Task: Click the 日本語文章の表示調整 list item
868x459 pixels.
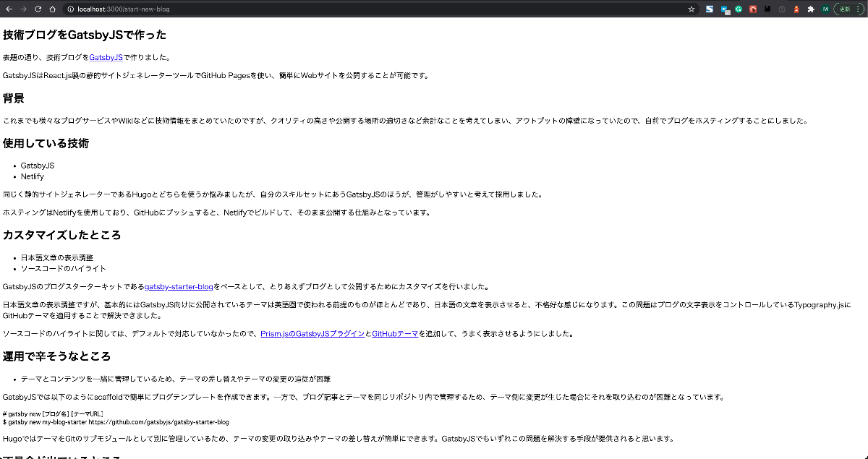Action: tap(57, 257)
